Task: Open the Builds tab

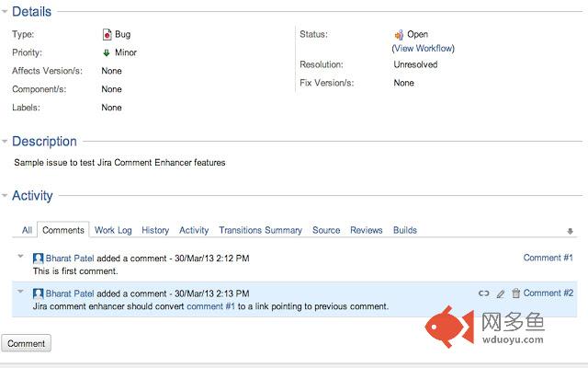Action: pyautogui.click(x=405, y=230)
